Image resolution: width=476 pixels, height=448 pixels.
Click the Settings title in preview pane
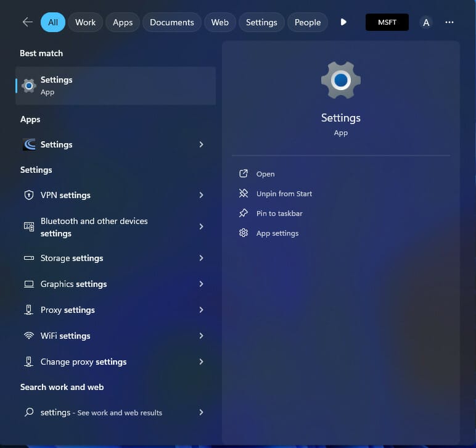pos(340,118)
